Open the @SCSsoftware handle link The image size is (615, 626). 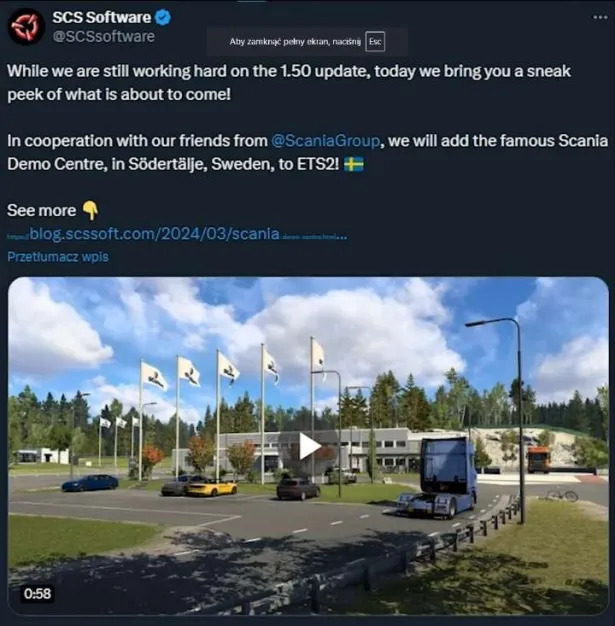(x=103, y=37)
